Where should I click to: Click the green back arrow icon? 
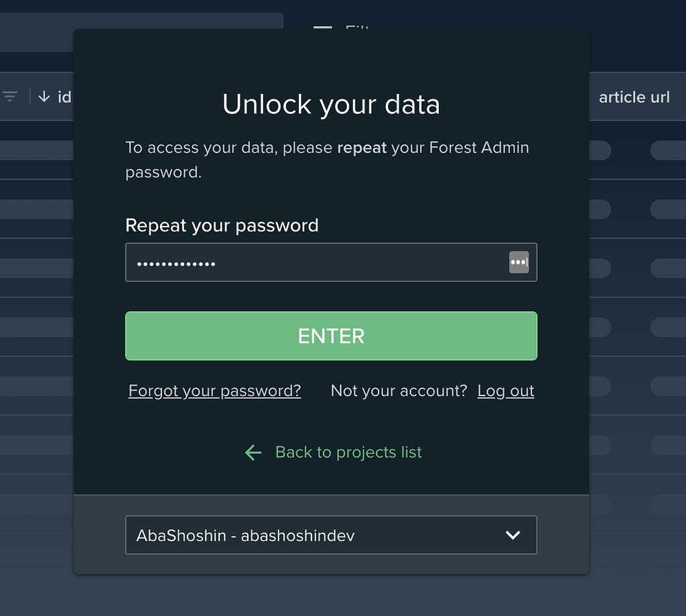pyautogui.click(x=253, y=452)
